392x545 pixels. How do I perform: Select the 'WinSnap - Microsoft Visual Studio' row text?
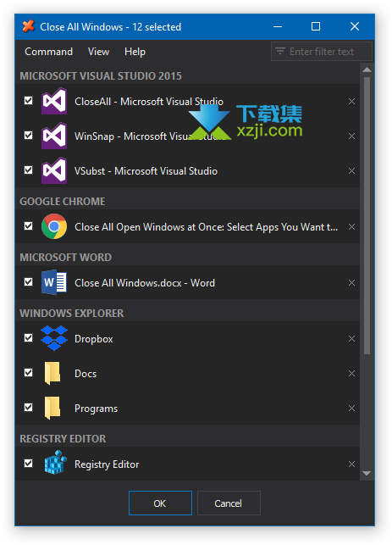coord(150,136)
